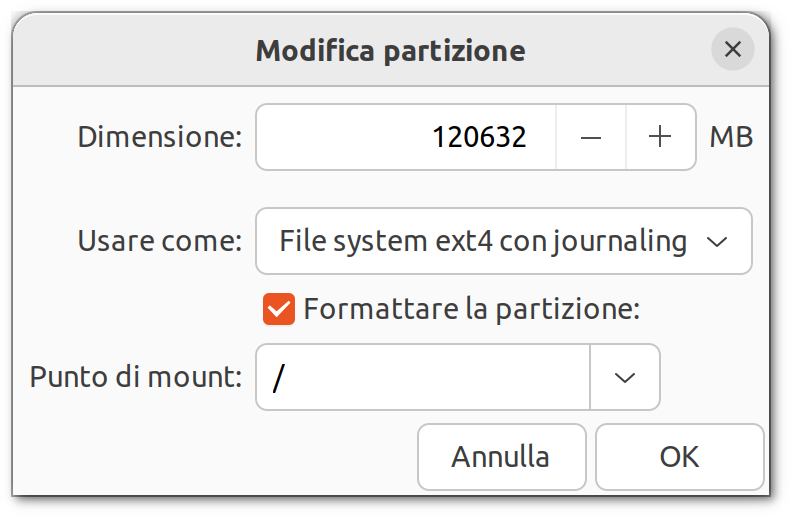790x516 pixels.
Task: Open the Usare come file system dropdown
Action: click(503, 241)
